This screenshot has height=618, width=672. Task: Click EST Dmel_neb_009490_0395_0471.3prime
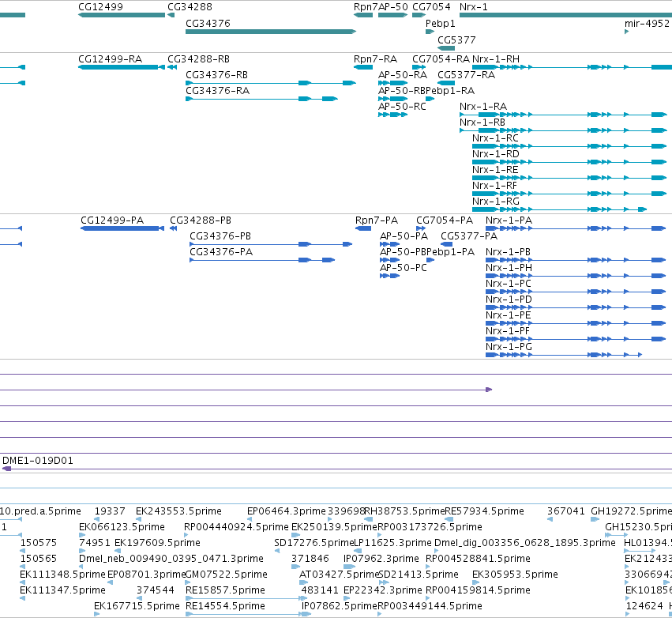point(171,559)
